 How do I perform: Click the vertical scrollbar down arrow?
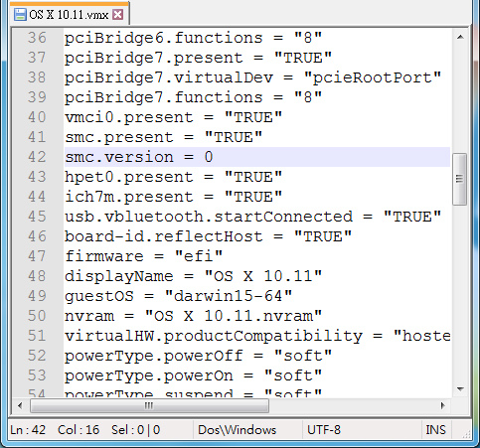(460, 388)
